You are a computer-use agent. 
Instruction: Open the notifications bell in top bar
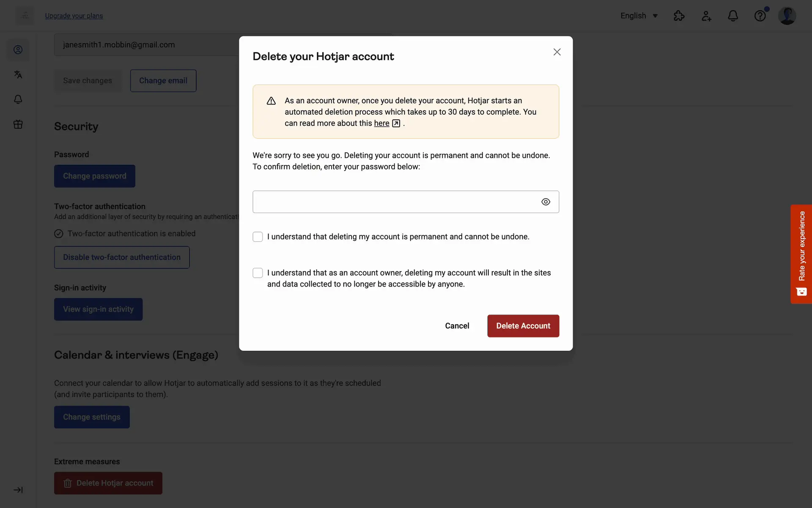click(x=733, y=16)
